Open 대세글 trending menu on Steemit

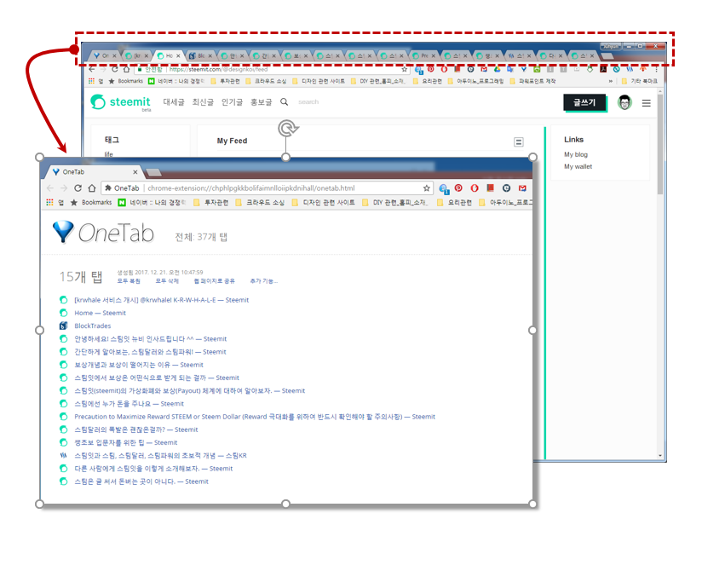click(x=174, y=102)
